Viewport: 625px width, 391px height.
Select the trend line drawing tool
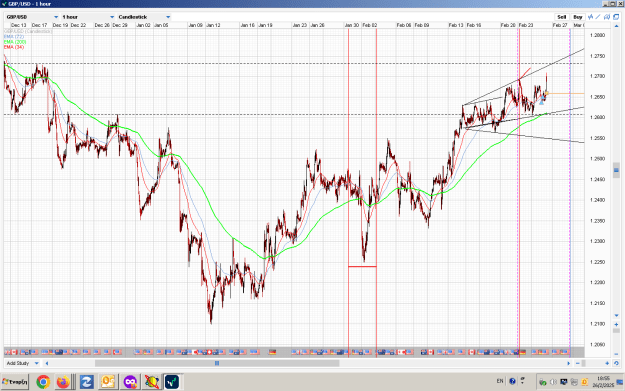pos(598,17)
